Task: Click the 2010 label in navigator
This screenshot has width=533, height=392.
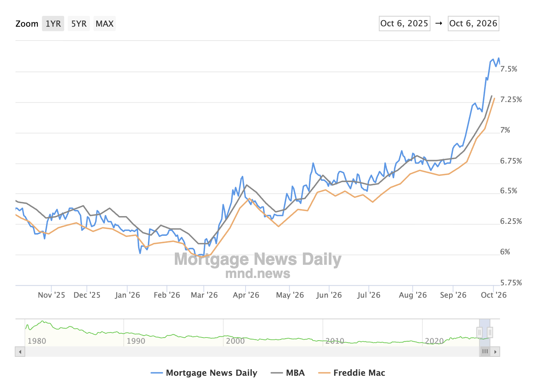Action: click(x=335, y=341)
